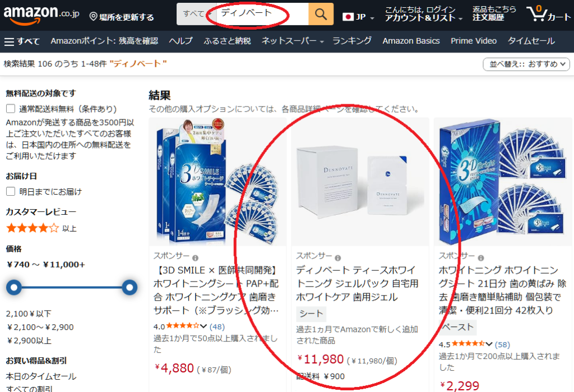Click the left price slider handle
Image resolution: width=574 pixels, height=392 pixels.
coord(14,287)
